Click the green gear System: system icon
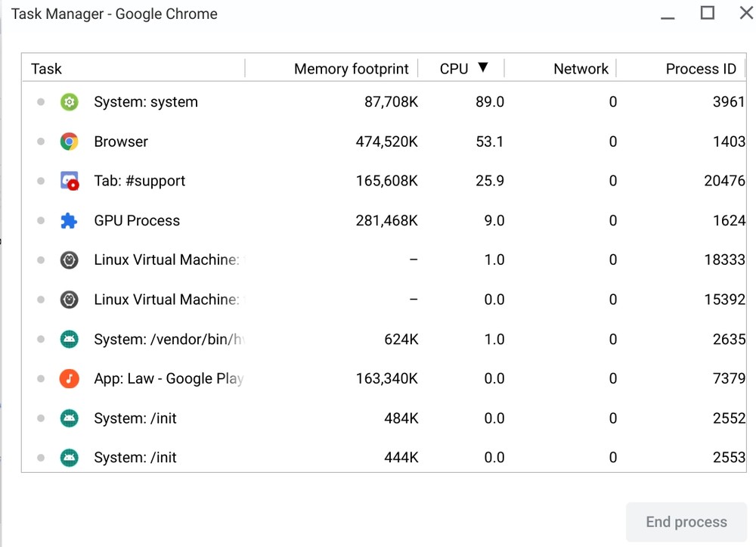The width and height of the screenshot is (756, 547). click(x=69, y=102)
